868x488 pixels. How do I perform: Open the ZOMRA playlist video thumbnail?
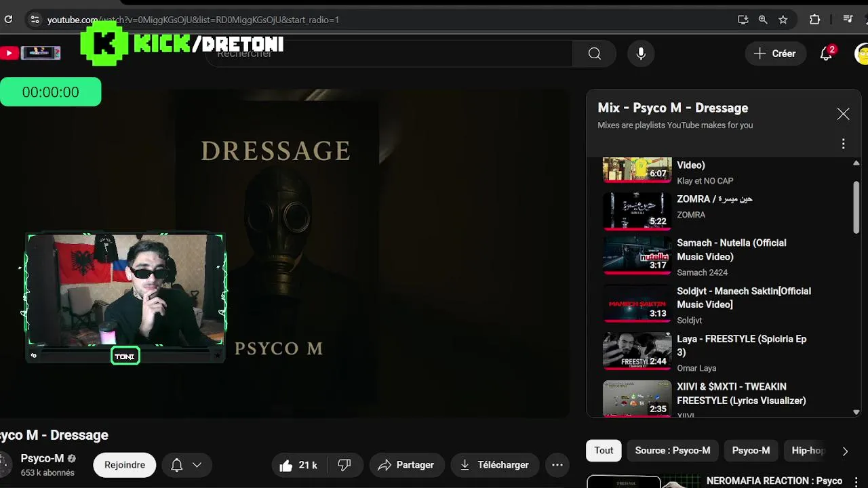[x=637, y=210]
